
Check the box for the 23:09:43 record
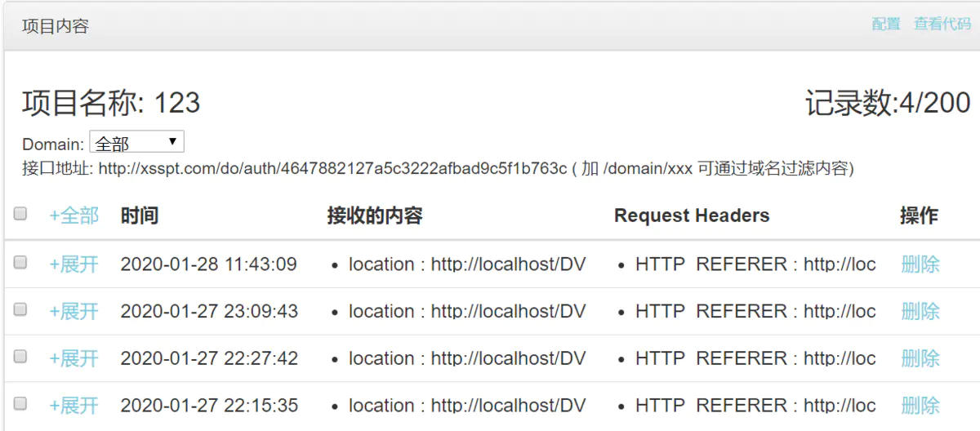tap(20, 309)
